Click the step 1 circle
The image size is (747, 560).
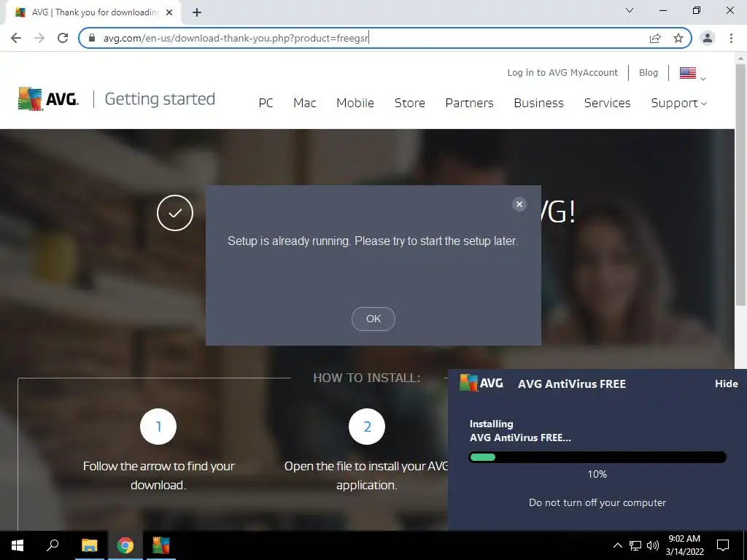158,426
